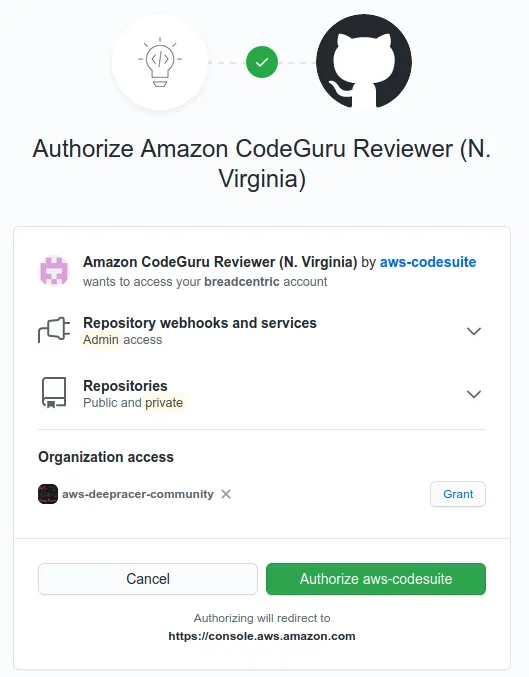Viewport: 529px width, 677px height.
Task: Expand the Repositories permission chevron
Action: [474, 394]
